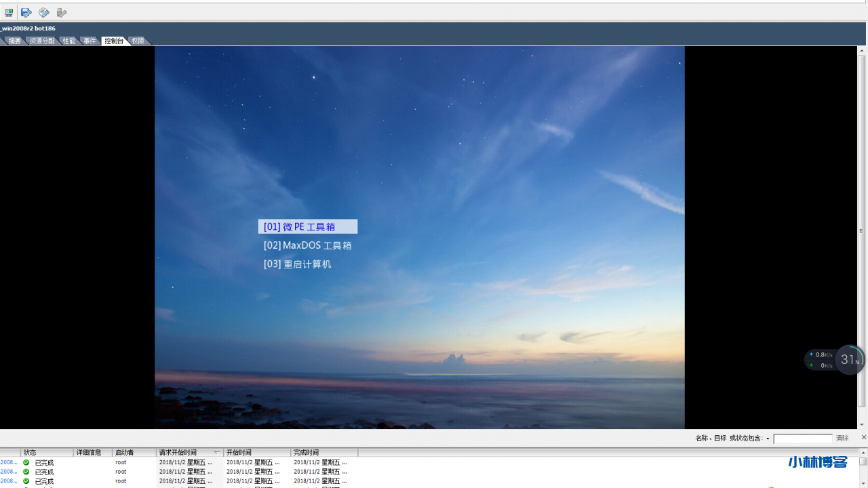Click the floppy disk connect toolbar icon
The width and height of the screenshot is (868, 488).
point(26,12)
